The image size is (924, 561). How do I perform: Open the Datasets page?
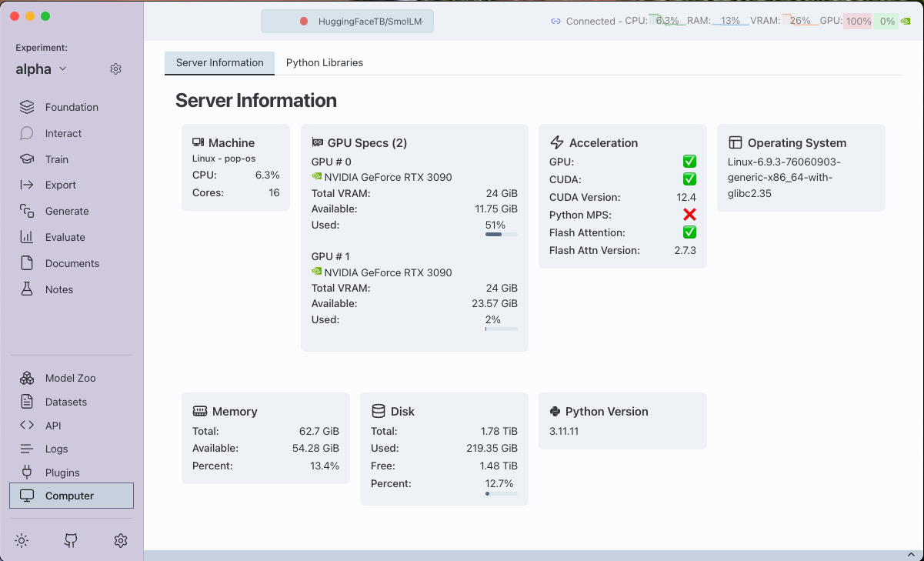65,402
